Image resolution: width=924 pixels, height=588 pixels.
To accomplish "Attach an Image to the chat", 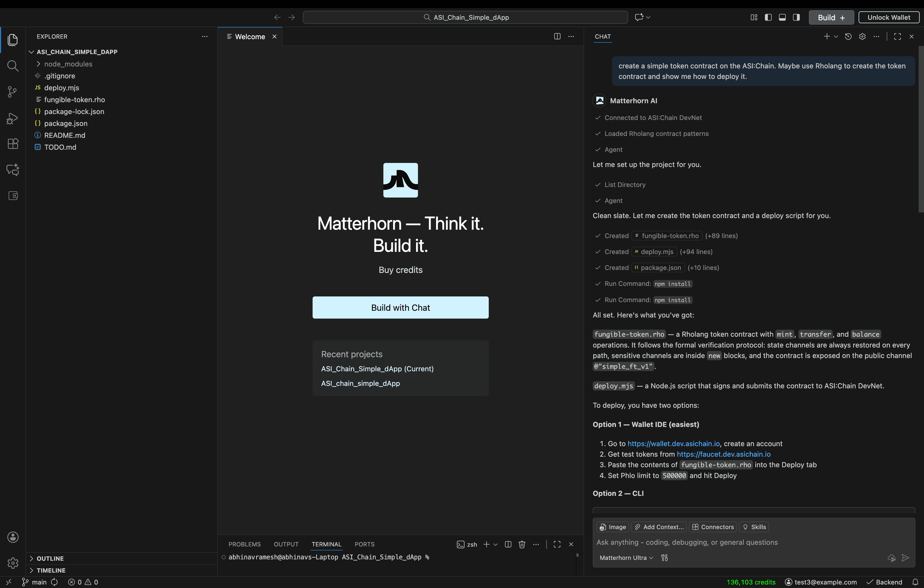I will point(613,527).
